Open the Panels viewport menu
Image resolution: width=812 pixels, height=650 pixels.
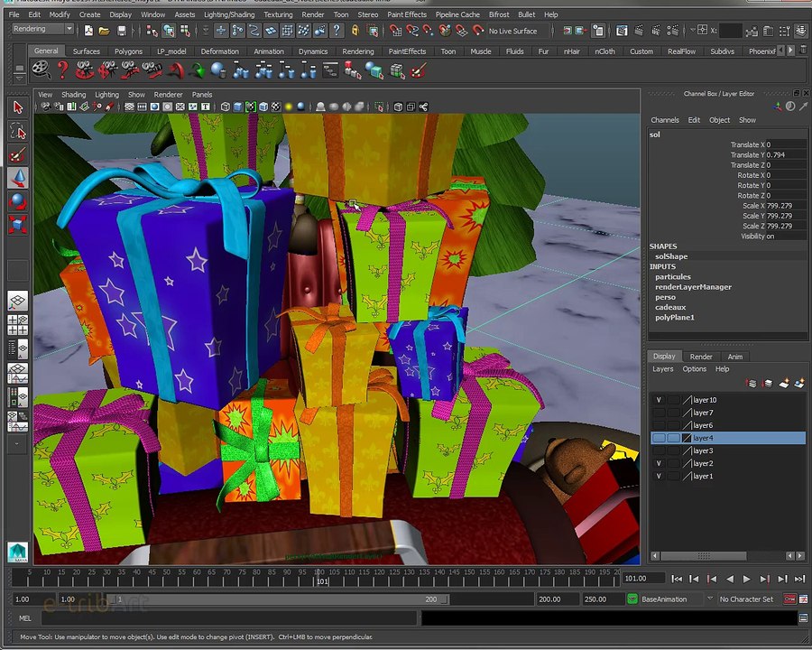[x=202, y=94]
